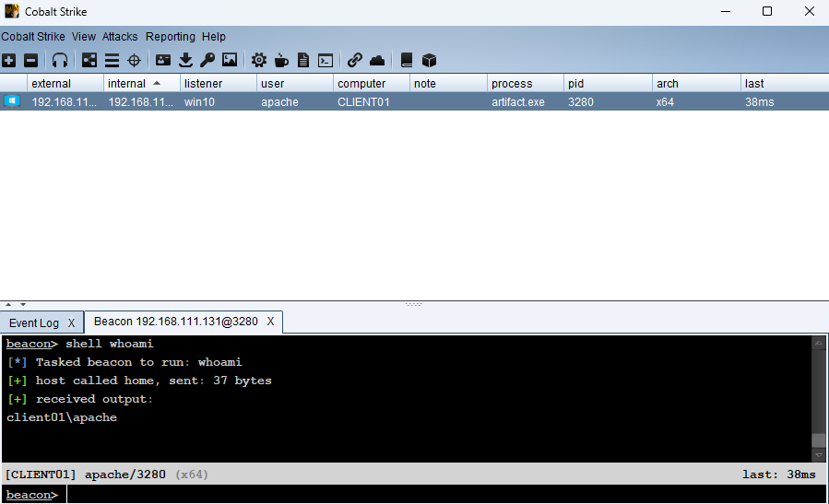Select the CLIENT01 apache beacon session row
The height and width of the screenshot is (504, 829).
415,102
